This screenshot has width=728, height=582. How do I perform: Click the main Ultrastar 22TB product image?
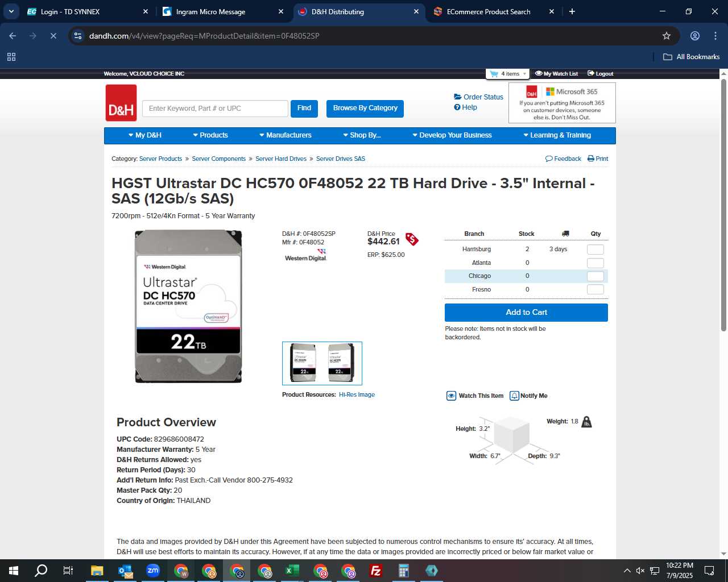(188, 306)
